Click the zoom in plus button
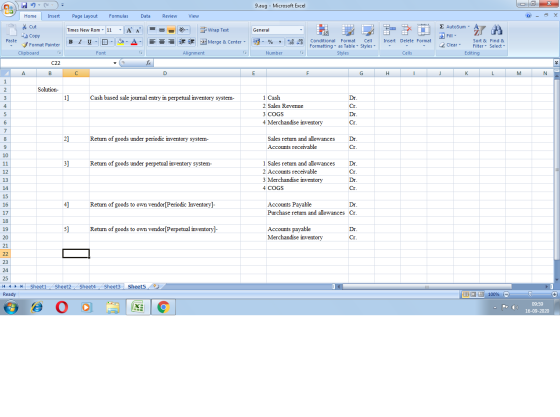 point(554,294)
